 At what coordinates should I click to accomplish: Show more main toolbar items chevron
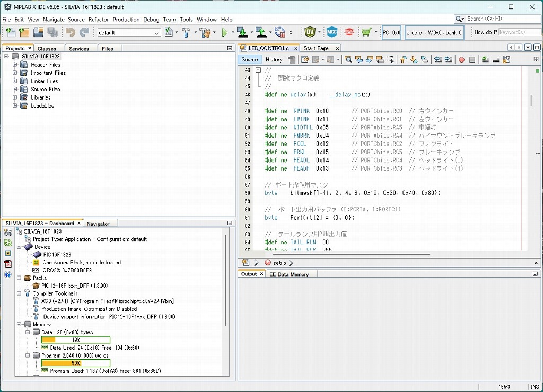[291, 32]
